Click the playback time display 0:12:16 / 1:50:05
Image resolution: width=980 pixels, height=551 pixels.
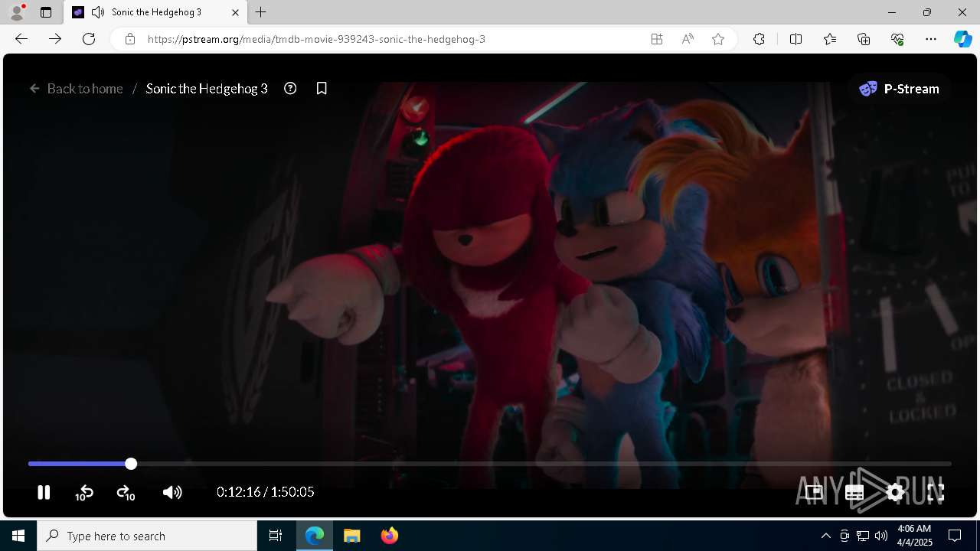(265, 492)
